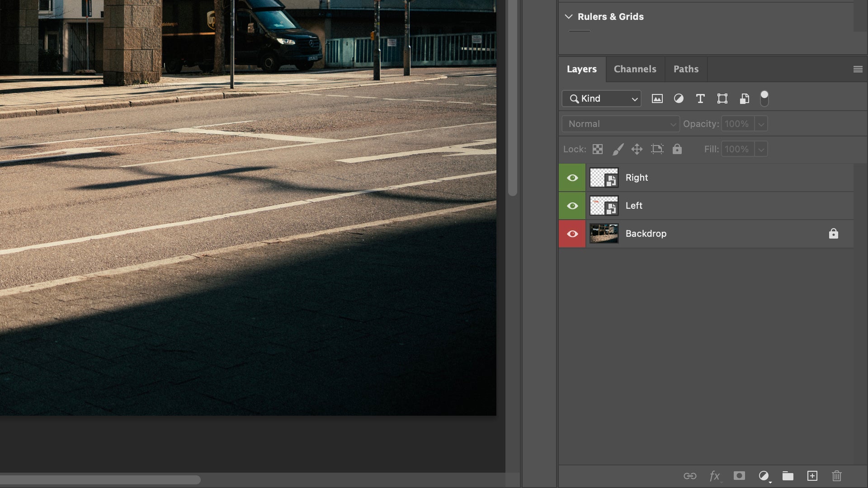Open the Normal blend mode dropdown

pos(620,124)
